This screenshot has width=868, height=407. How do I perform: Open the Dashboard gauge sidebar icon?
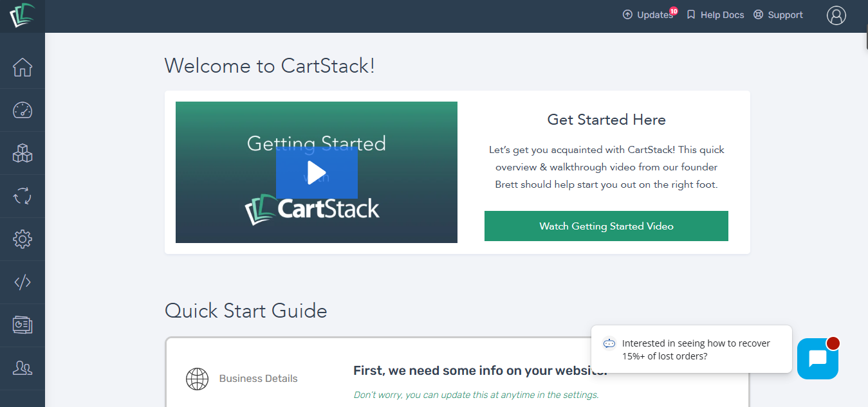point(23,110)
